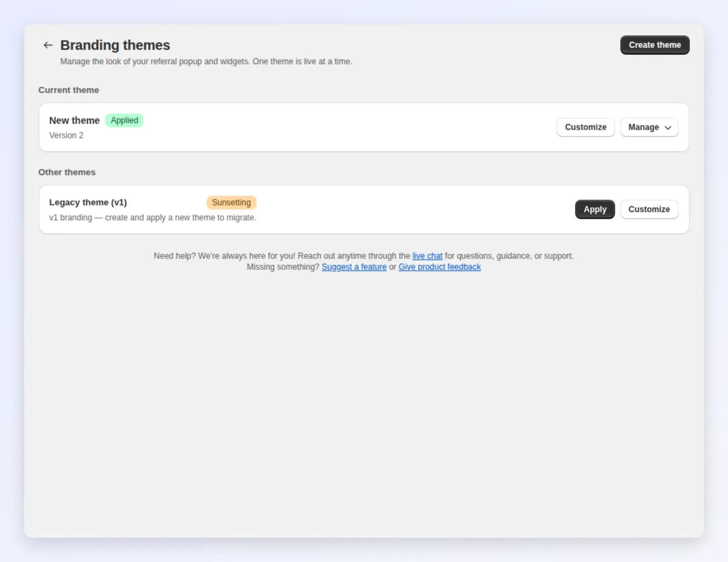Open the Give product feedback link
This screenshot has height=562, width=728.
pos(439,267)
